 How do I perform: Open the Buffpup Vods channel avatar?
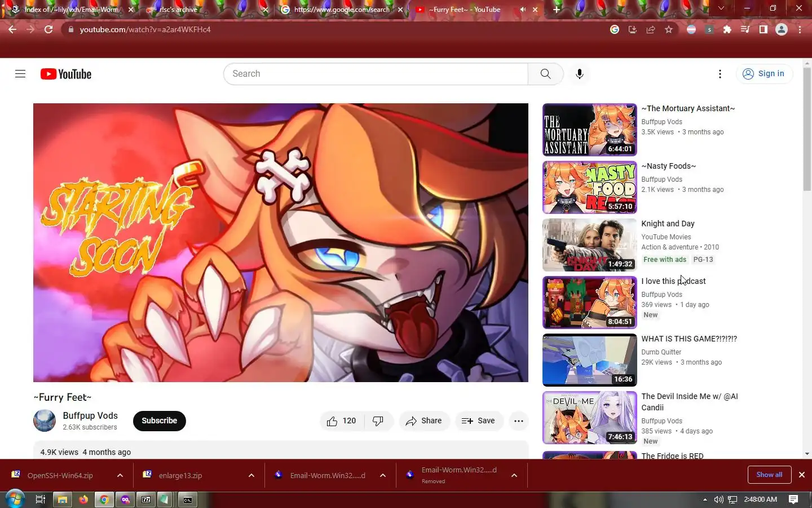point(45,421)
